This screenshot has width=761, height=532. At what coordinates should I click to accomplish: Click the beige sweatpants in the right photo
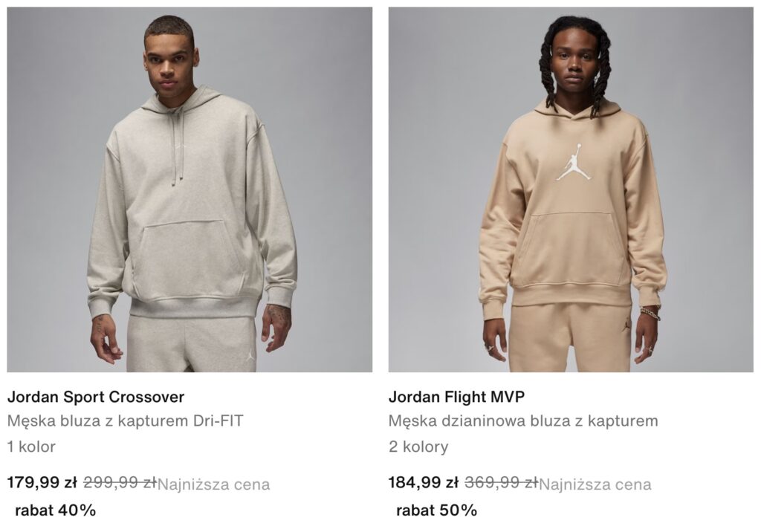[x=571, y=338]
